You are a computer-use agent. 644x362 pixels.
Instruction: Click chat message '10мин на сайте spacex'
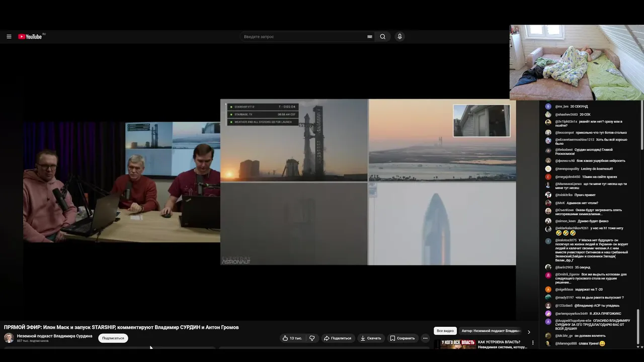[600, 177]
